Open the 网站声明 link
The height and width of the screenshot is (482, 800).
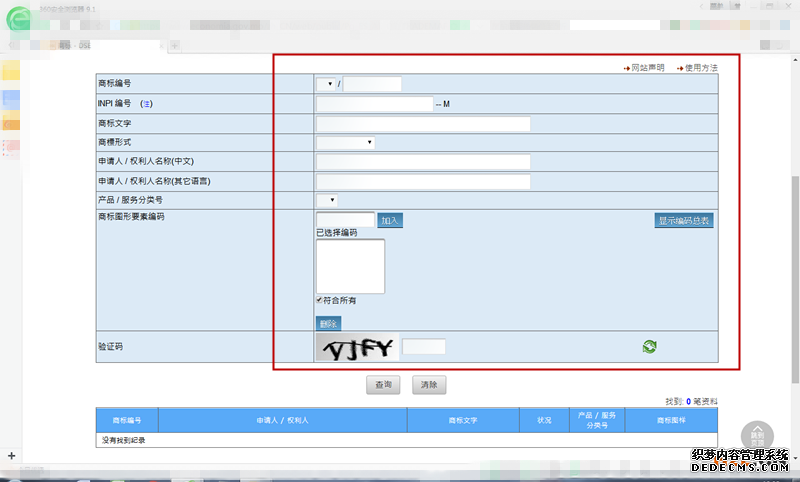point(644,68)
